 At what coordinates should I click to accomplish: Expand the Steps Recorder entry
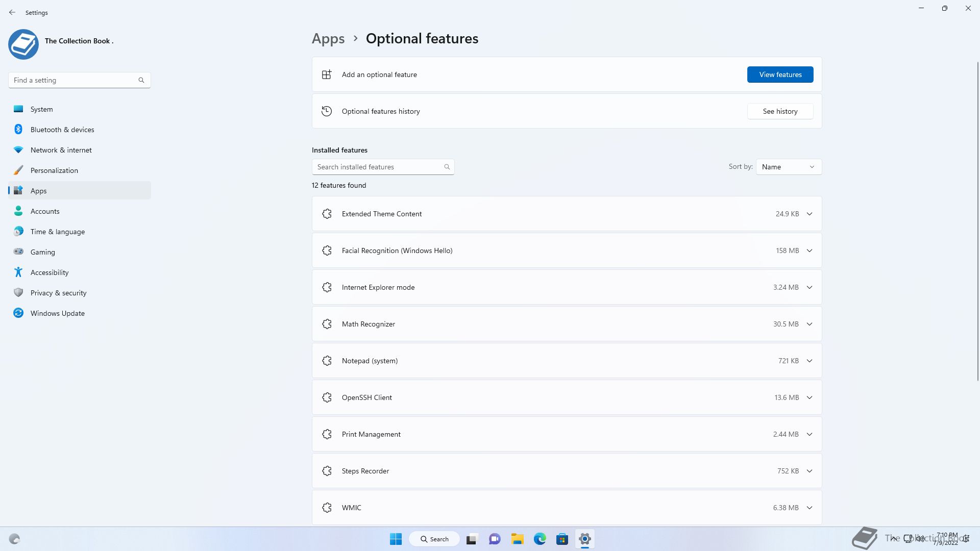pyautogui.click(x=810, y=471)
